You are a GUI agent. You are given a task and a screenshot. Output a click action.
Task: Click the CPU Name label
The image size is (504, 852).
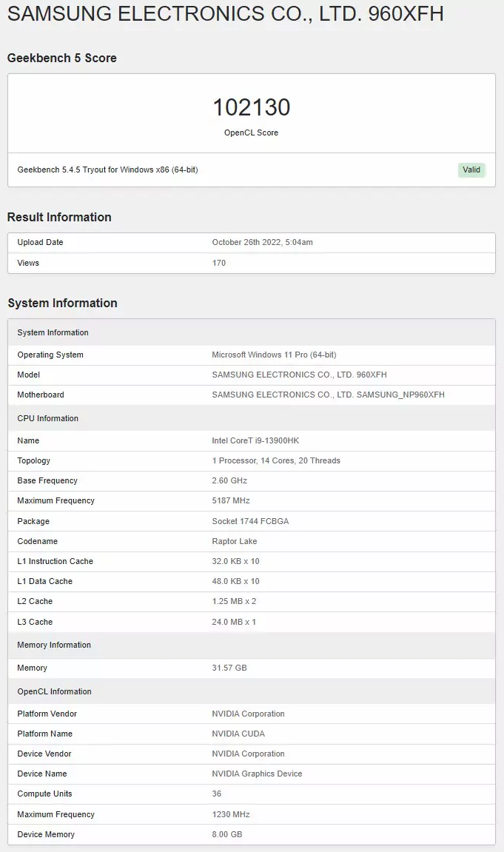click(x=28, y=440)
